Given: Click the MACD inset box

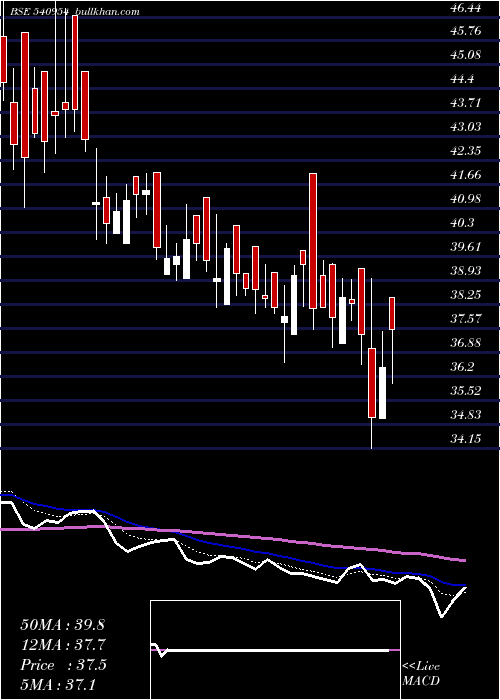Looking at the screenshot, I should click(x=275, y=650).
